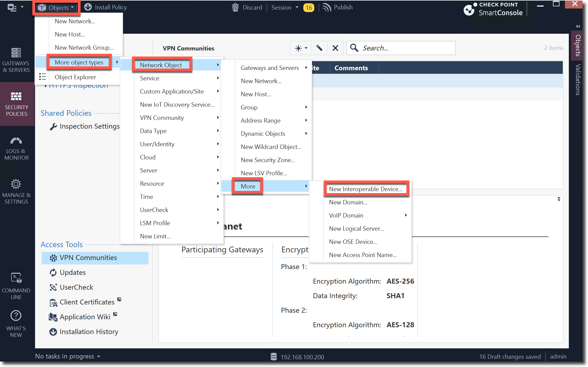Discard session changes with trash icon
588x367 pixels.
[235, 7]
